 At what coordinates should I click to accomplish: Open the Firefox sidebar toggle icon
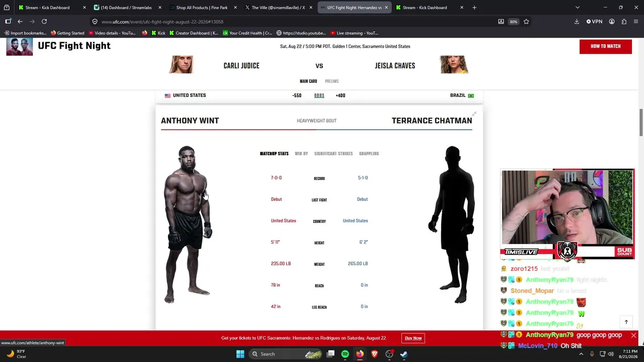(x=8, y=22)
